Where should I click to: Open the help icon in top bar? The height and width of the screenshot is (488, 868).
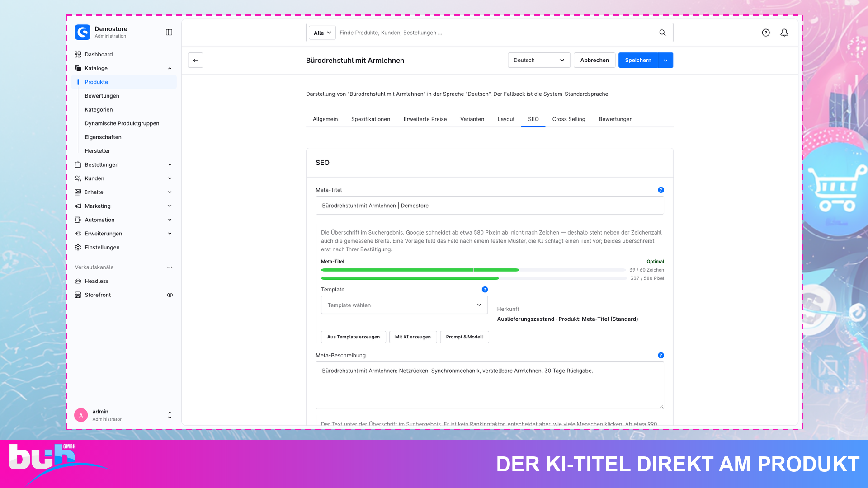point(766,33)
